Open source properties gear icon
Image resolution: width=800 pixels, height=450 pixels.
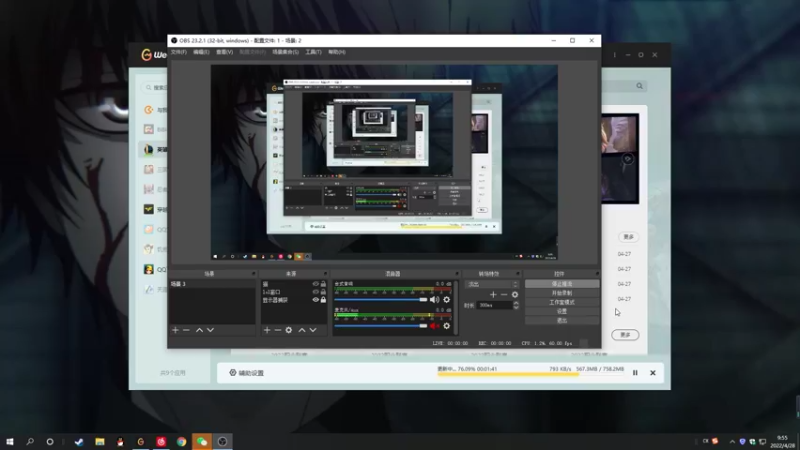(289, 330)
